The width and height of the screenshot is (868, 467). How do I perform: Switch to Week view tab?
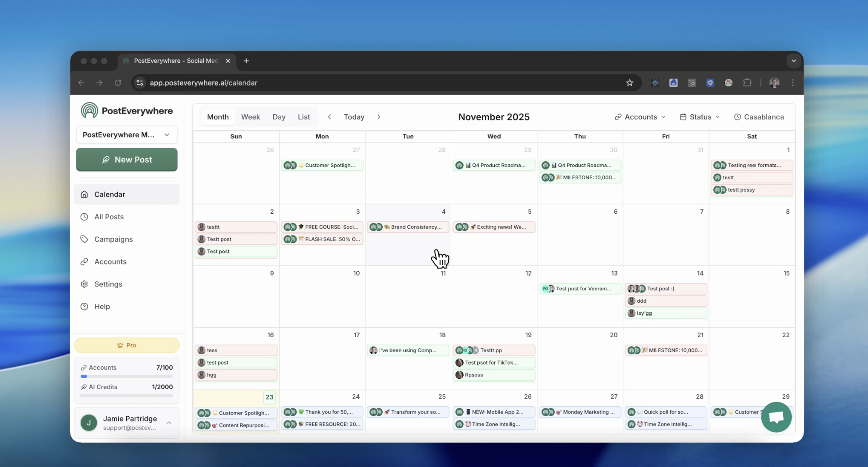250,117
